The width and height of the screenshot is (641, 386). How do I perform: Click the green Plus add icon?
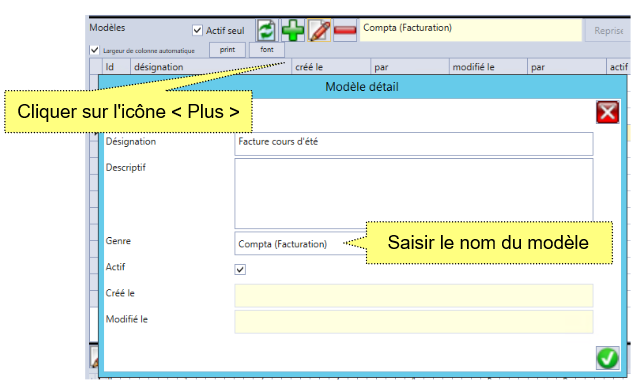[293, 30]
